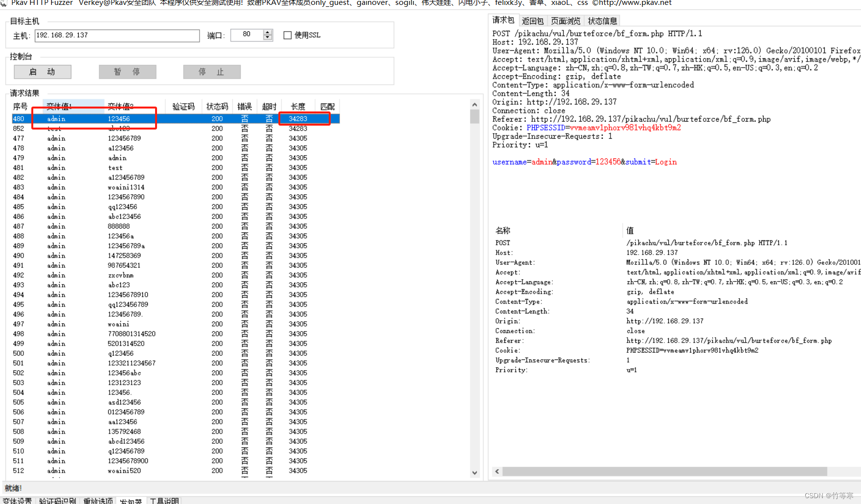Viewport: 861px width, 504px height.
Task: Sort results by the 状态码 column header
Action: coord(217,107)
